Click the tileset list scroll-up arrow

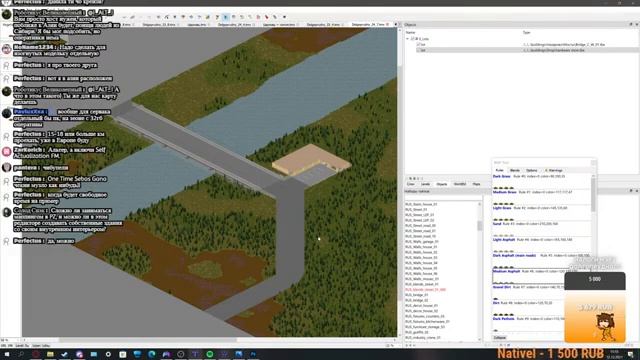pyautogui.click(x=480, y=204)
